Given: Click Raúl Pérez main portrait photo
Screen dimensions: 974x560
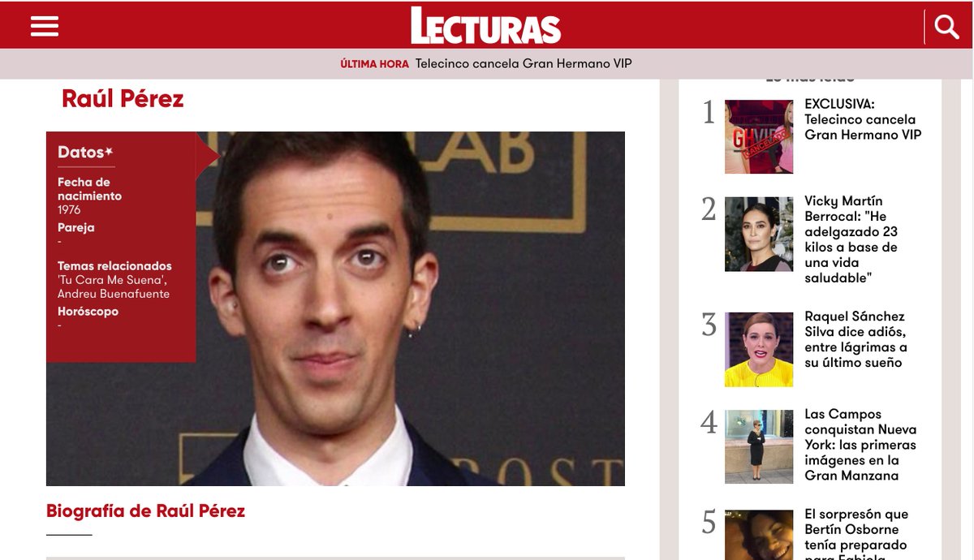Looking at the screenshot, I should [x=335, y=308].
